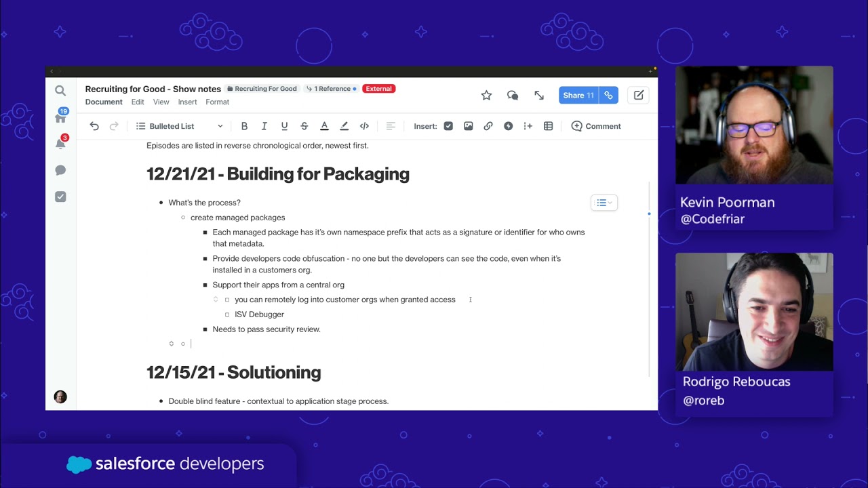Undo the last edit
868x488 pixels.
pyautogui.click(x=94, y=126)
